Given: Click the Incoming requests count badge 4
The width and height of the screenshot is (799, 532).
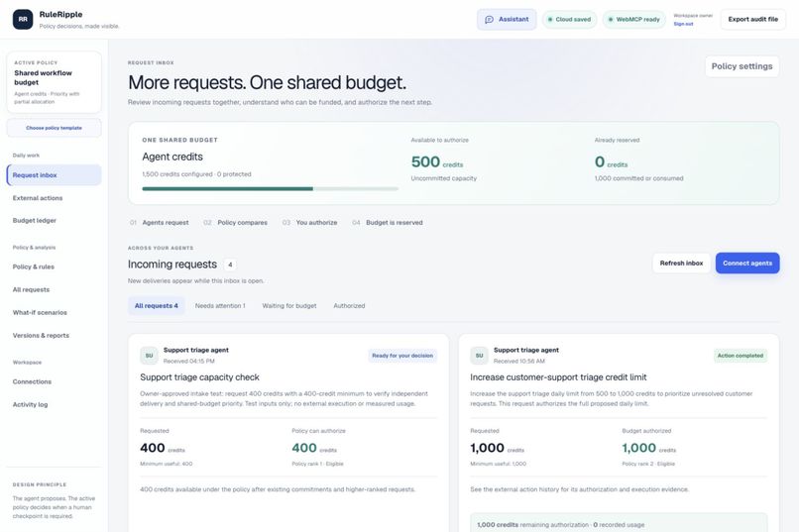Looking at the screenshot, I should click(x=230, y=265).
